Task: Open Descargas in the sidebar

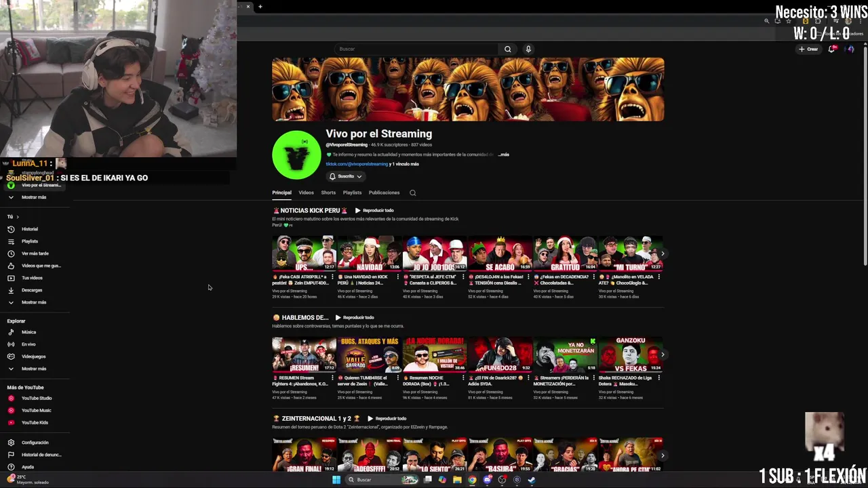Action: pos(31,290)
